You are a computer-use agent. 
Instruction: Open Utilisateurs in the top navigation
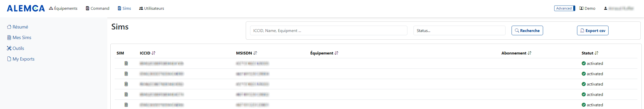point(152,8)
